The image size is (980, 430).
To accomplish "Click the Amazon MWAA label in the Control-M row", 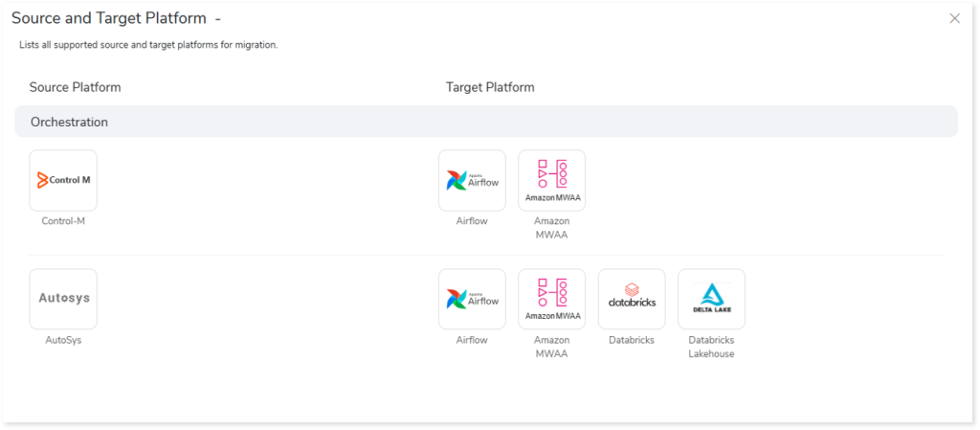I will (551, 228).
